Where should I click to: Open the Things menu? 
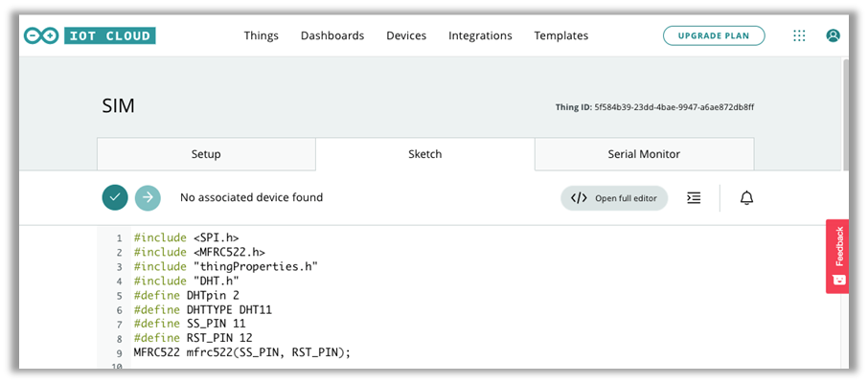tap(261, 35)
